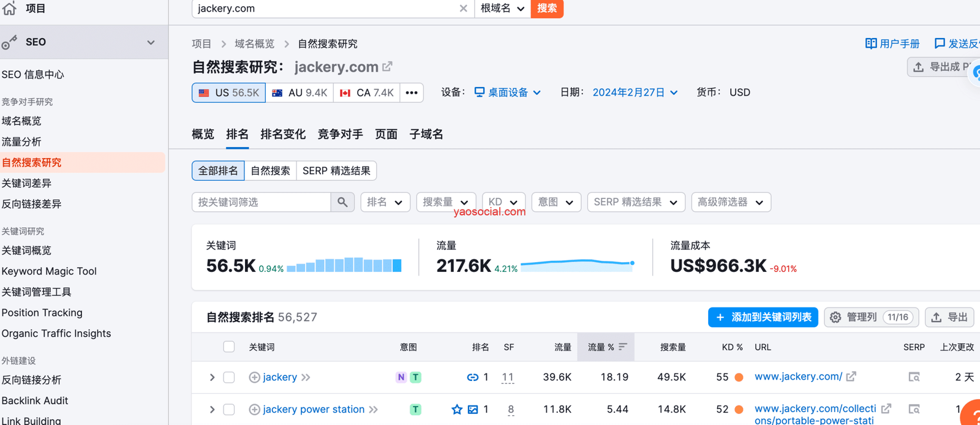
Task: Click the home icon beside 项目
Action: [x=10, y=8]
